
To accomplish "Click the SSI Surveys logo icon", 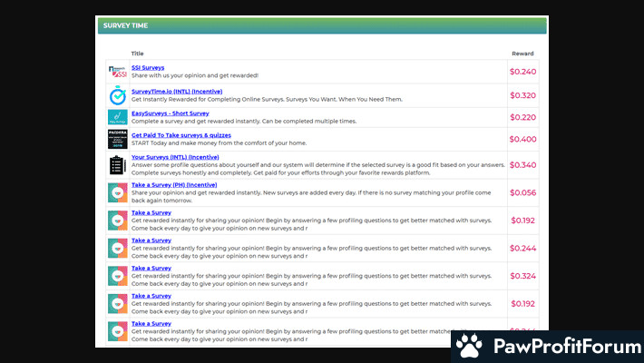I will [x=117, y=72].
